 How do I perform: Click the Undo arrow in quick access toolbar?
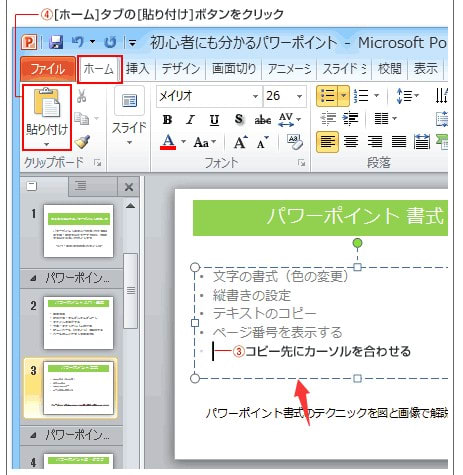78,42
